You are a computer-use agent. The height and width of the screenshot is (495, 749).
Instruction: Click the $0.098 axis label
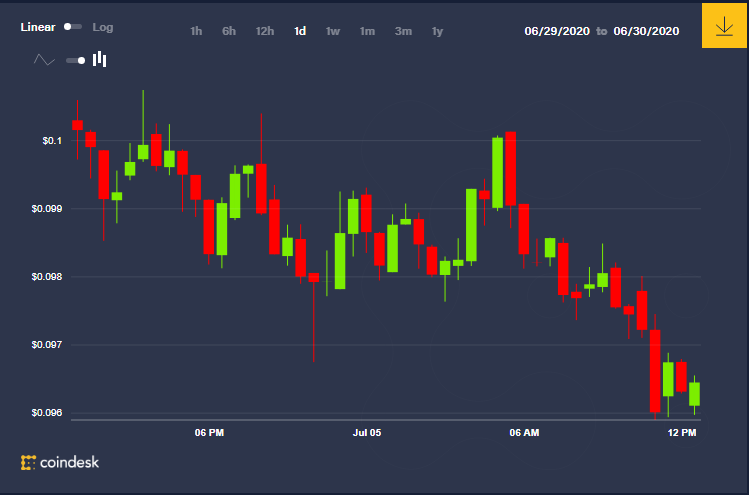pyautogui.click(x=47, y=277)
